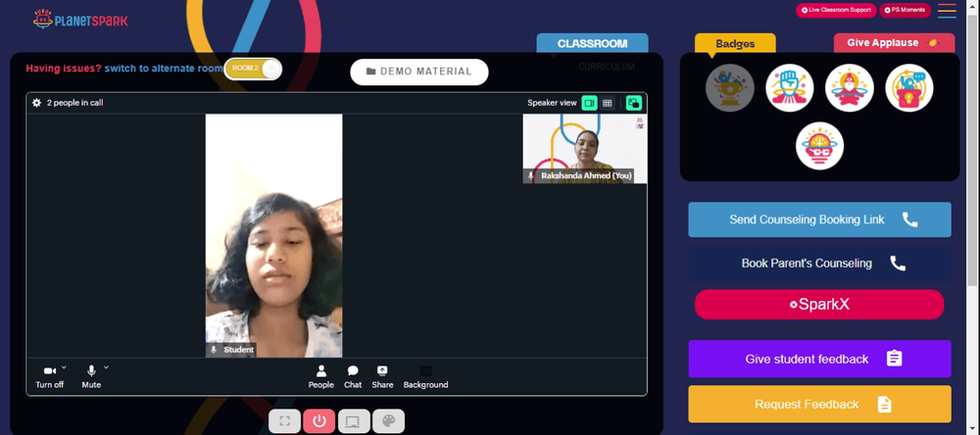Open DEMO MATERIAL folder button
The width and height of the screenshot is (980, 435).
pyautogui.click(x=418, y=72)
